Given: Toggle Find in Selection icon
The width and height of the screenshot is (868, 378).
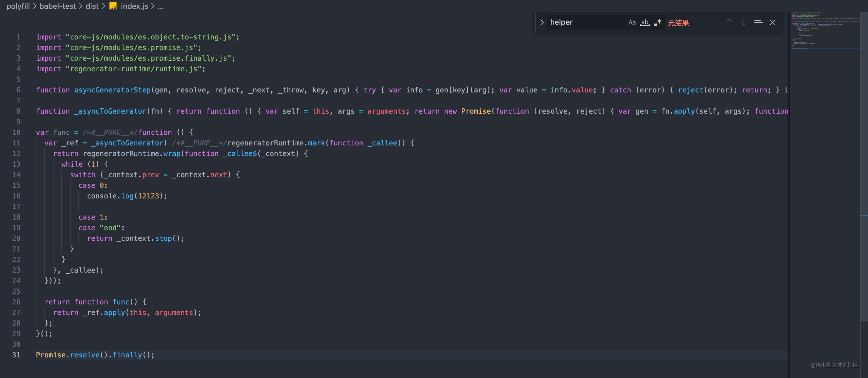Looking at the screenshot, I should coord(758,23).
